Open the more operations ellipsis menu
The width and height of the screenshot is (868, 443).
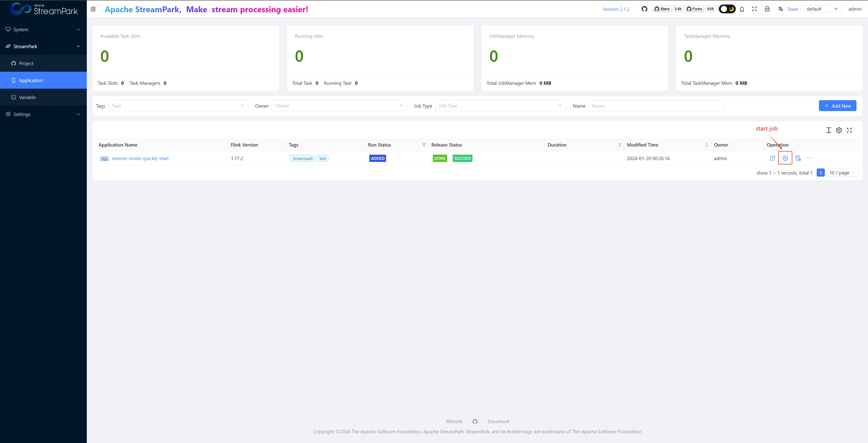(809, 158)
